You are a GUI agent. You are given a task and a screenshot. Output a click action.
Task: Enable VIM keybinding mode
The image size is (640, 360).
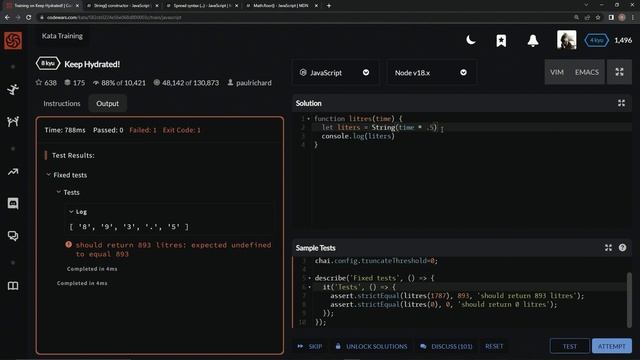557,72
